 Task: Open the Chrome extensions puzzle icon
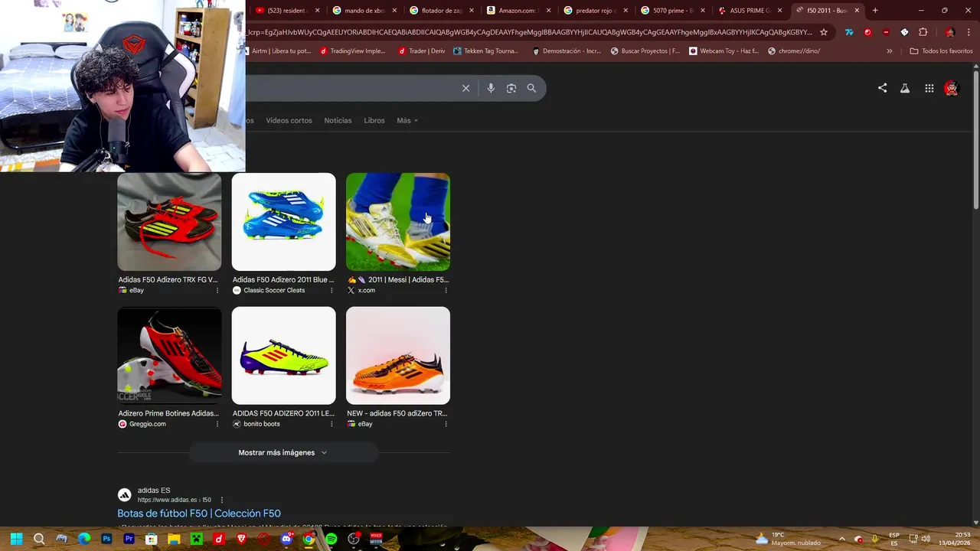tap(923, 32)
